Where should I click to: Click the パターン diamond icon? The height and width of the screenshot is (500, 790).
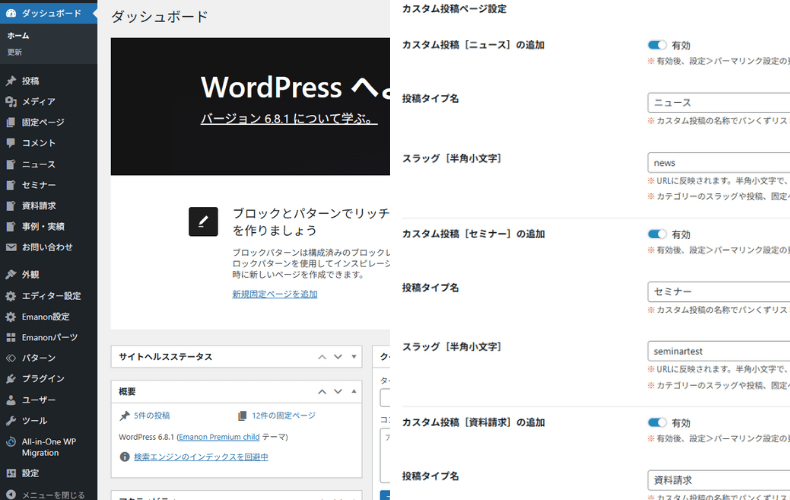pyautogui.click(x=11, y=358)
